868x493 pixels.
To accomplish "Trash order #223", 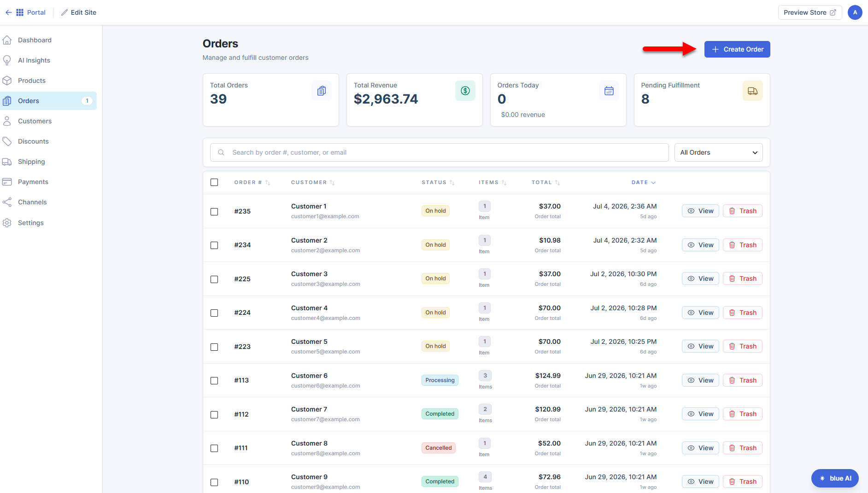I will [743, 346].
